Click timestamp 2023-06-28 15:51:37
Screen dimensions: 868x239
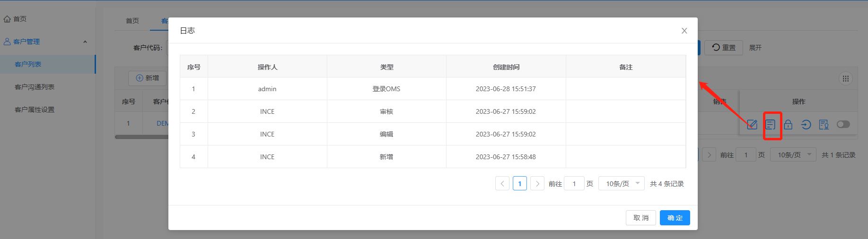[x=506, y=89]
